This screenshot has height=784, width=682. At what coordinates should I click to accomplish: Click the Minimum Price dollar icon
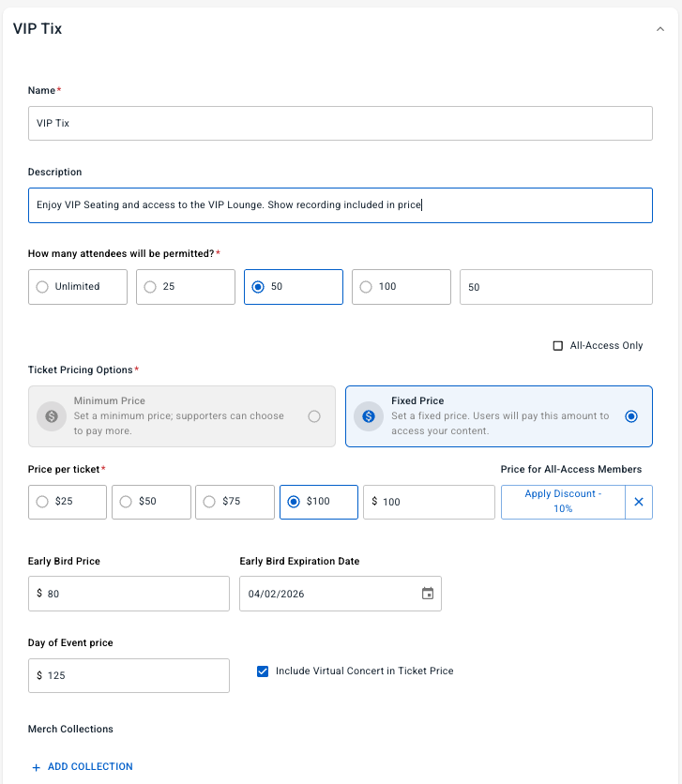[52, 415]
